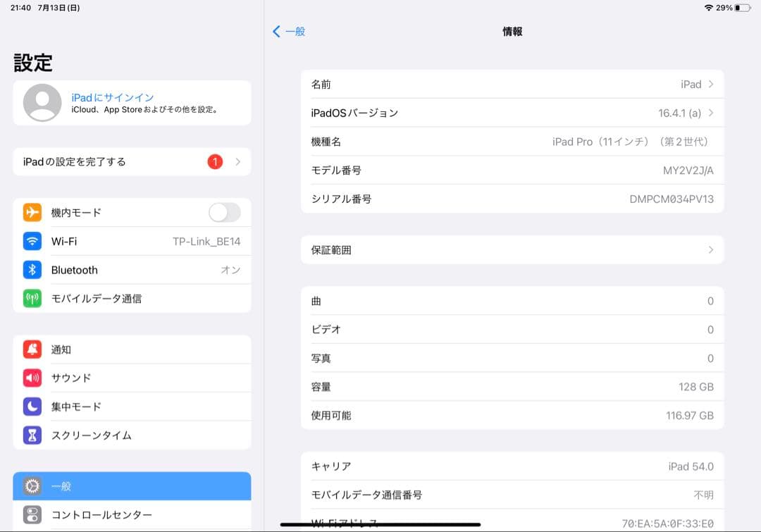
Task: Click the 一般 gear icon
Action: [x=30, y=486]
